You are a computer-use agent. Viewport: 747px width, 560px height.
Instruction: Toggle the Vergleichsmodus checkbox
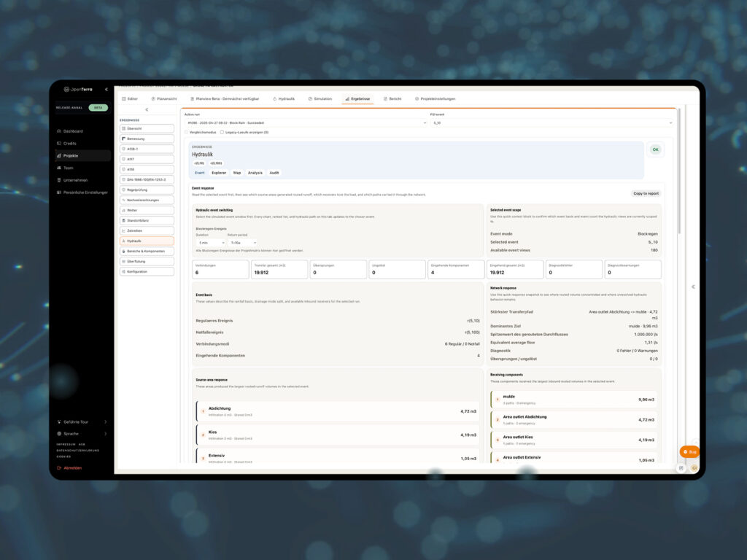187,133
